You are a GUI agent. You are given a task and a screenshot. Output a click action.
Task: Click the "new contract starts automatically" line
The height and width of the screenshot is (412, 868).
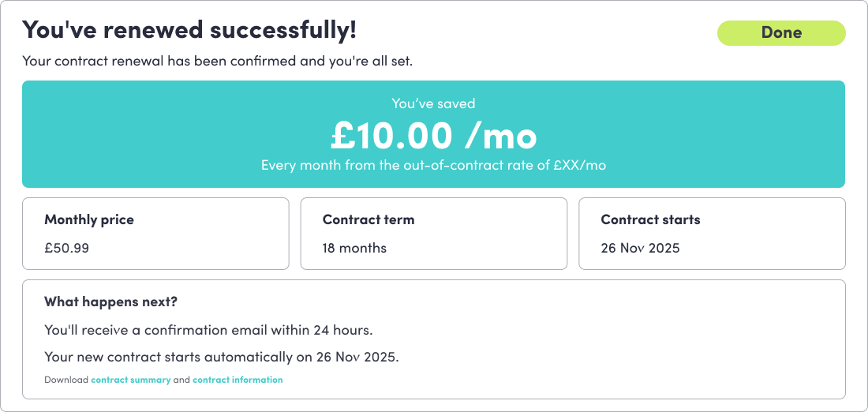(222, 357)
